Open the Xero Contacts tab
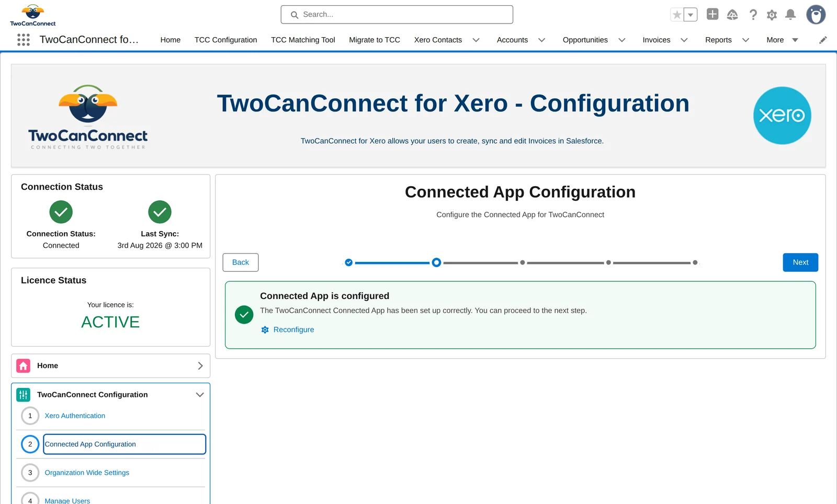 point(438,40)
